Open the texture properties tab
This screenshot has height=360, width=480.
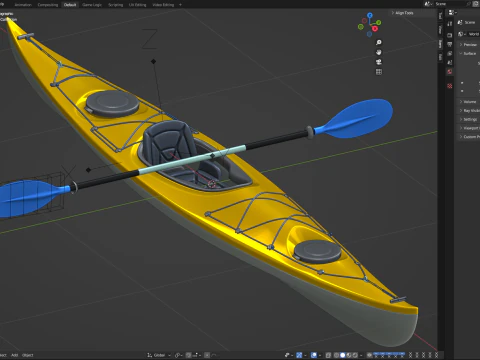pyautogui.click(x=450, y=86)
